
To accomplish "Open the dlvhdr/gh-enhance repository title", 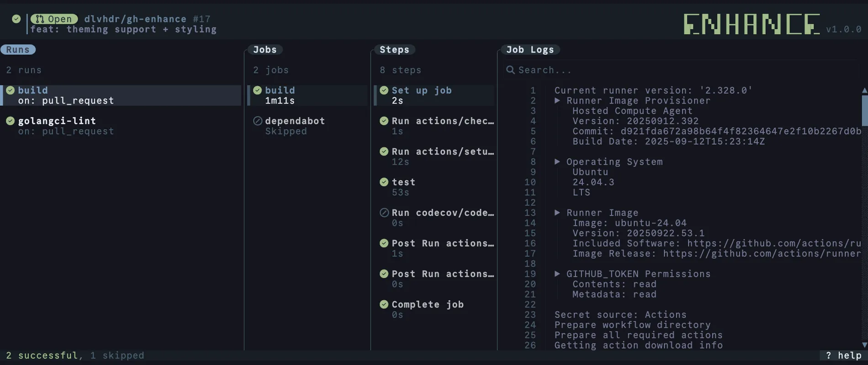I will [135, 19].
